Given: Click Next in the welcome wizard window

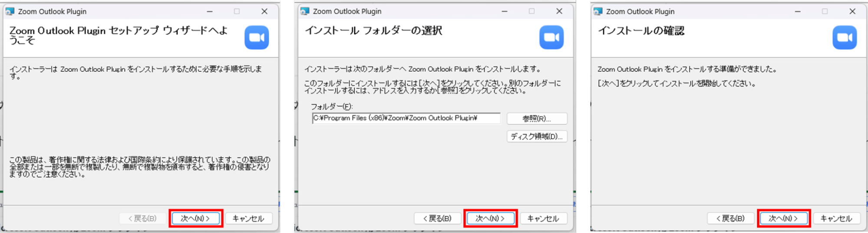Looking at the screenshot, I should point(196,218).
